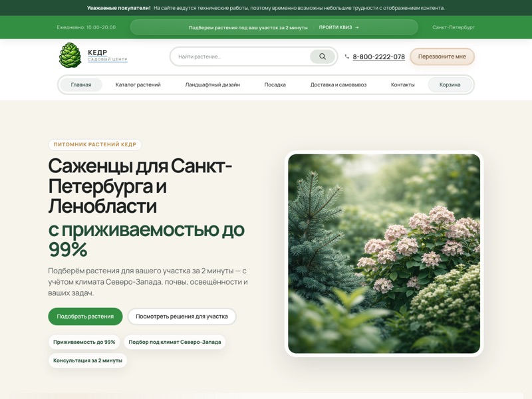This screenshot has width=532, height=399.
Task: Select the Посадка menu item
Action: coord(275,85)
